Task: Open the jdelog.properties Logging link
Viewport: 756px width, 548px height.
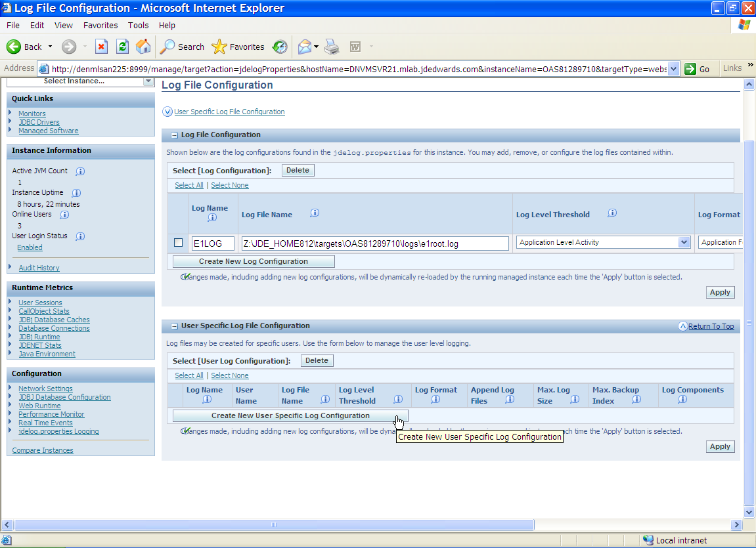Action: [x=59, y=431]
